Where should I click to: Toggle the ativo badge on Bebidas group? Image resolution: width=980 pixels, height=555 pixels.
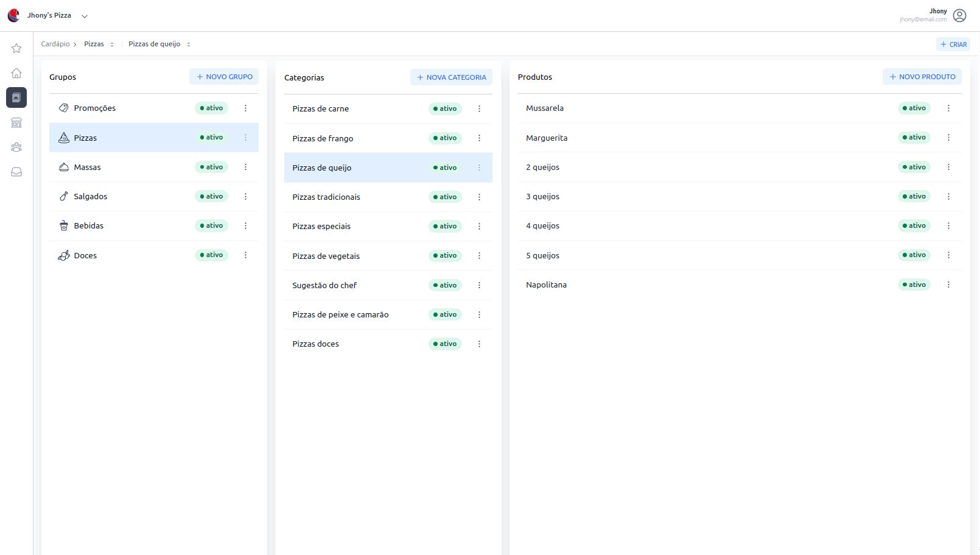211,225
